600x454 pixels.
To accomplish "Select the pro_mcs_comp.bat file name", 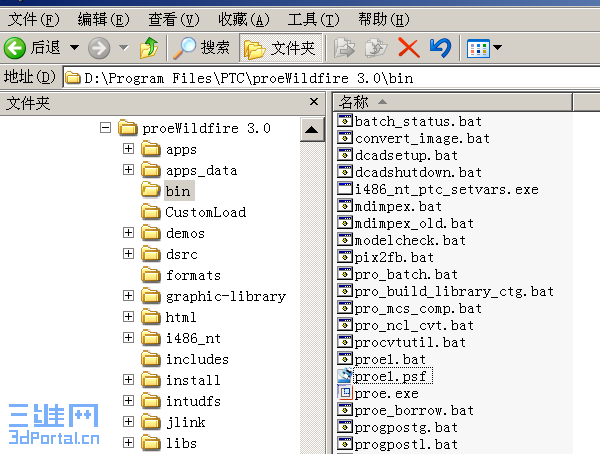I will point(418,308).
